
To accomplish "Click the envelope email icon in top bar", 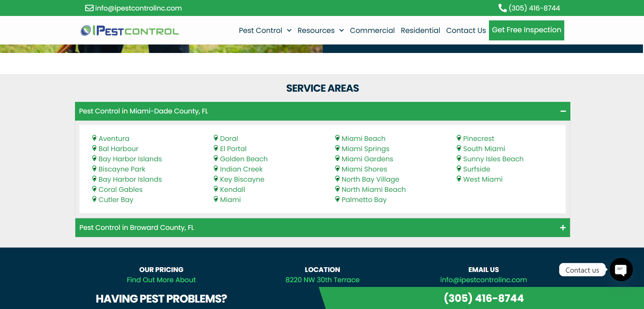I will (89, 8).
